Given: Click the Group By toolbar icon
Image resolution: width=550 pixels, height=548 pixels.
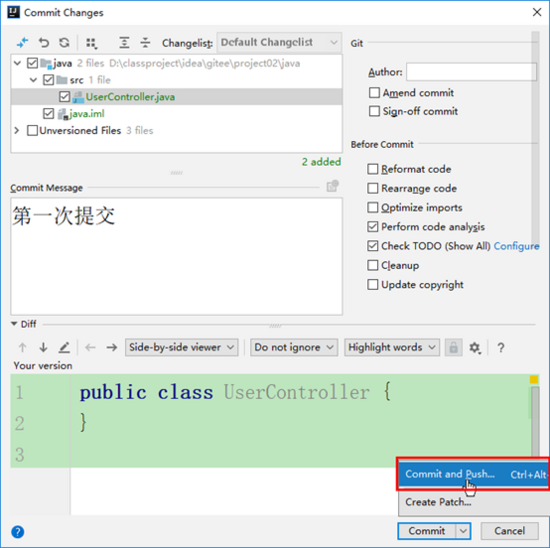Looking at the screenshot, I should point(92,43).
